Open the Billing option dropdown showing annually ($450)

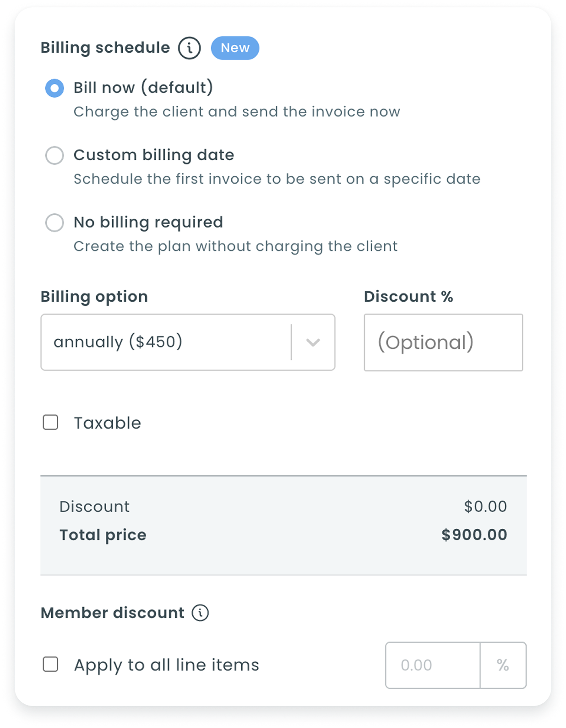165,342
